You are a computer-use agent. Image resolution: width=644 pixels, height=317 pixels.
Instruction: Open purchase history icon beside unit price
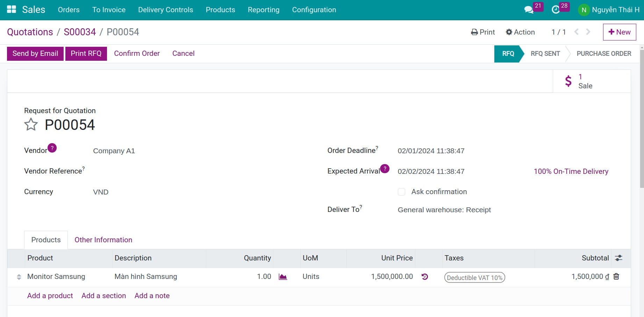[424, 277]
